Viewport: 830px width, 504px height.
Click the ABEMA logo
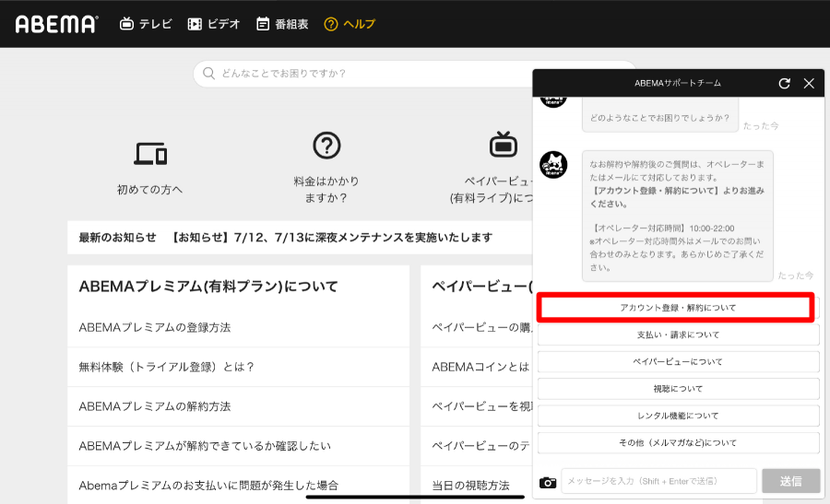point(56,24)
